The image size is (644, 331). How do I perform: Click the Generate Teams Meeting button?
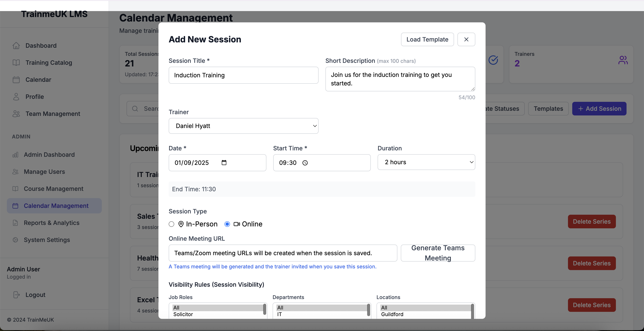coord(438,253)
